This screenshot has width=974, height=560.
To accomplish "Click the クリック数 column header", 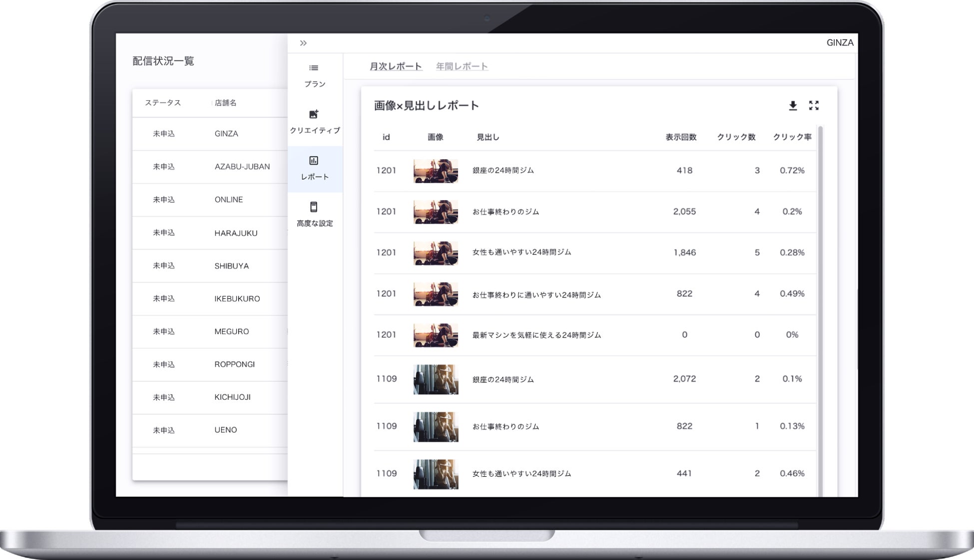I will point(736,137).
